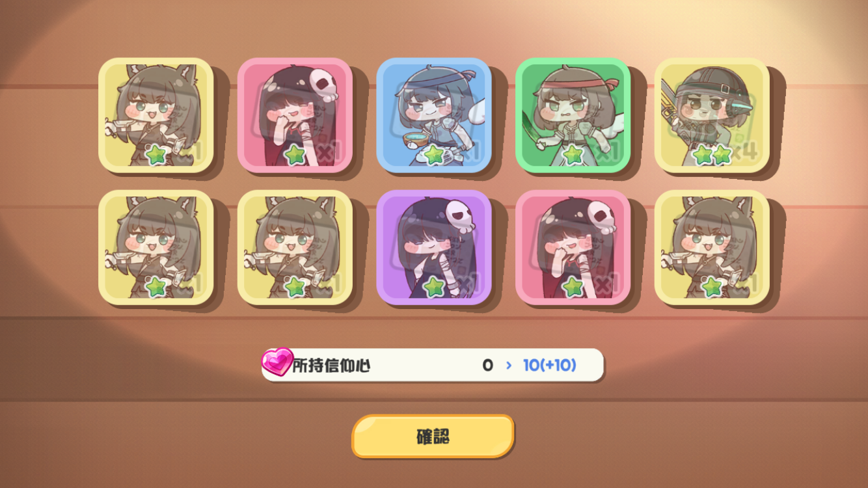Click the blue arrow in faith bar
868x488 pixels.
click(x=509, y=365)
